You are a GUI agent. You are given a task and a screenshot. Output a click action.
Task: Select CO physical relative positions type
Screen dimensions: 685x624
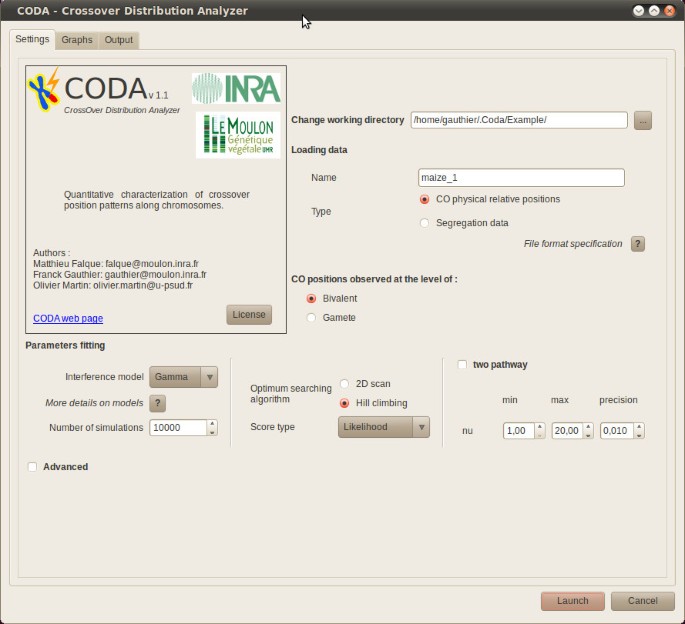click(x=425, y=199)
